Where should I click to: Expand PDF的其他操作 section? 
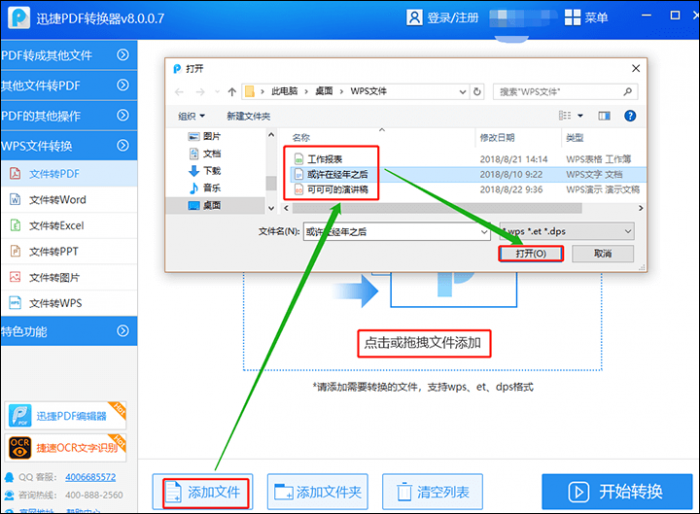[69, 116]
